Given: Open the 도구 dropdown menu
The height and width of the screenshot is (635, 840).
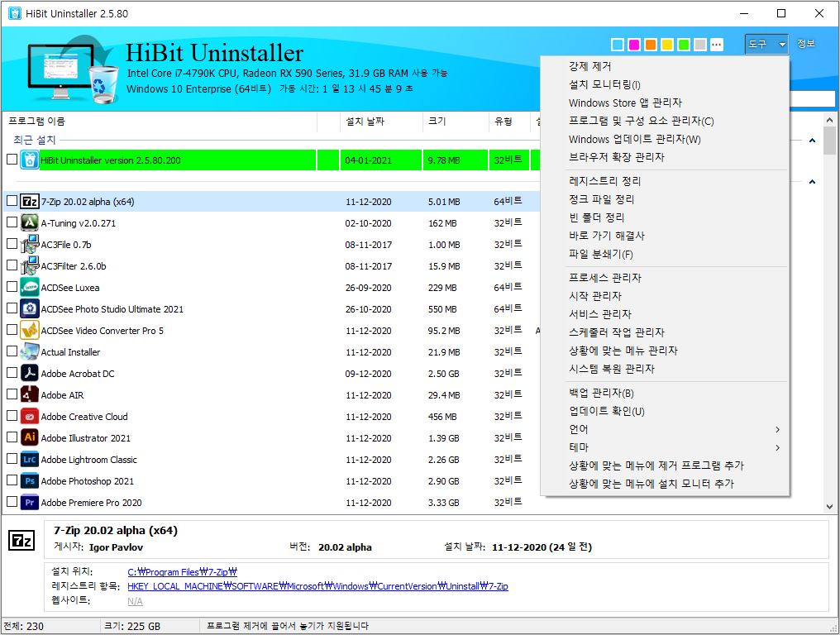Looking at the screenshot, I should click(x=766, y=44).
